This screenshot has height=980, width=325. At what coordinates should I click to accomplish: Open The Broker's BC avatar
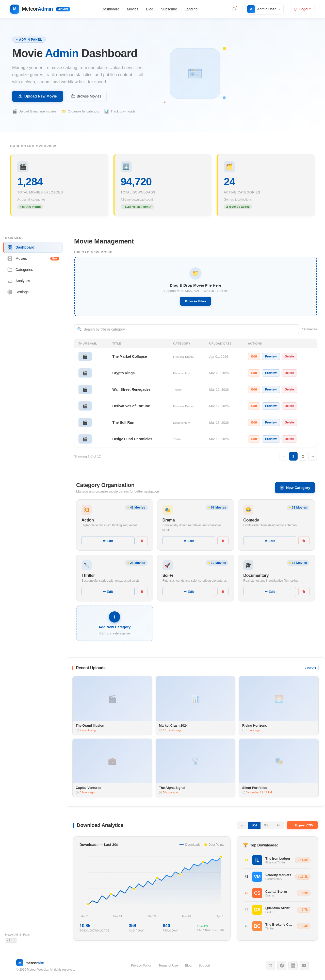pyautogui.click(x=257, y=926)
